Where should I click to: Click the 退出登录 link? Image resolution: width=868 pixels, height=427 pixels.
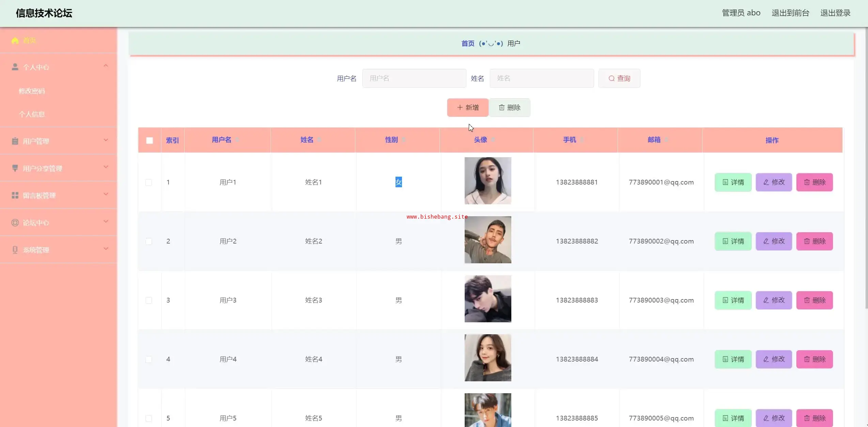(835, 13)
